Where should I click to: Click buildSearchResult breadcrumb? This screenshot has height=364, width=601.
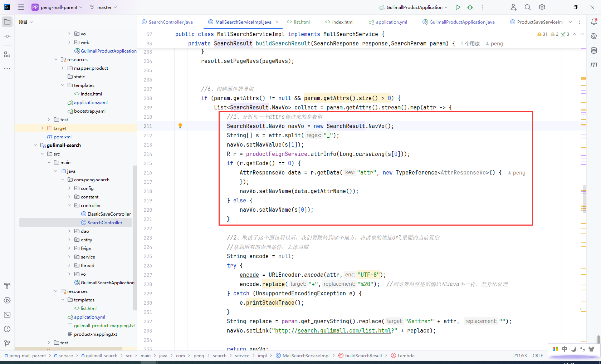point(360,355)
